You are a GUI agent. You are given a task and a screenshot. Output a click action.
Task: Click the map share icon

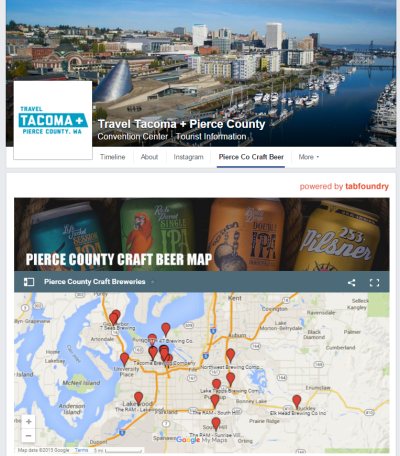[x=351, y=283]
